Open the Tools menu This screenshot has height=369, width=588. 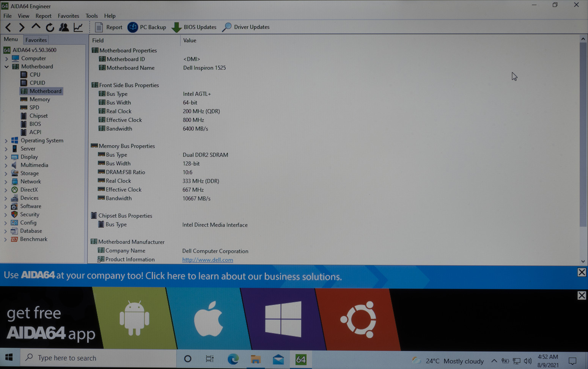91,16
